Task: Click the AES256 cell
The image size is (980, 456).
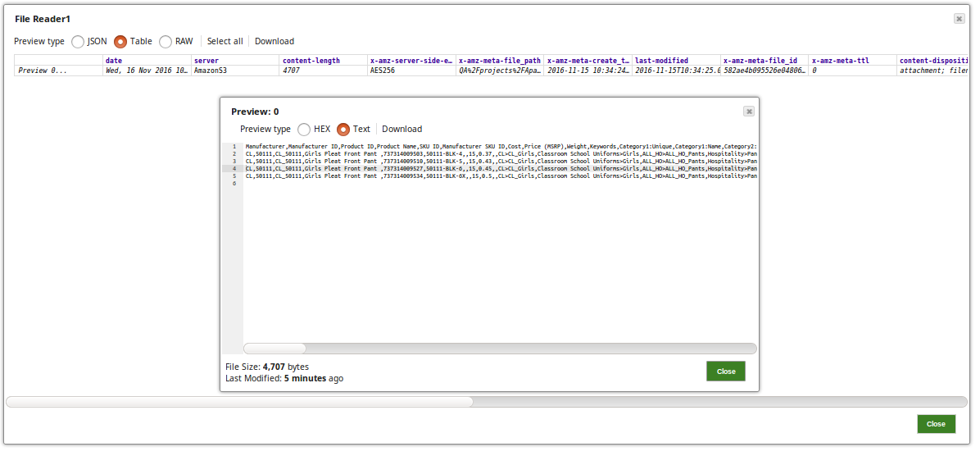Action: point(412,71)
